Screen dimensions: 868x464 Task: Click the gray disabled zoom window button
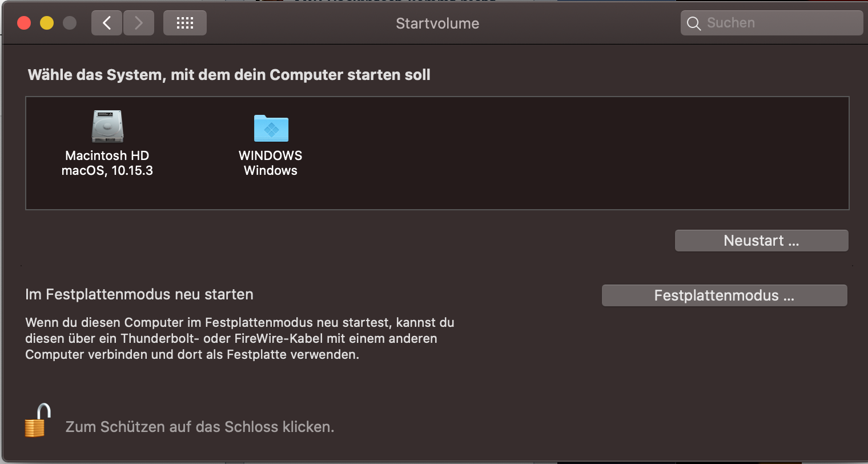[x=70, y=23]
